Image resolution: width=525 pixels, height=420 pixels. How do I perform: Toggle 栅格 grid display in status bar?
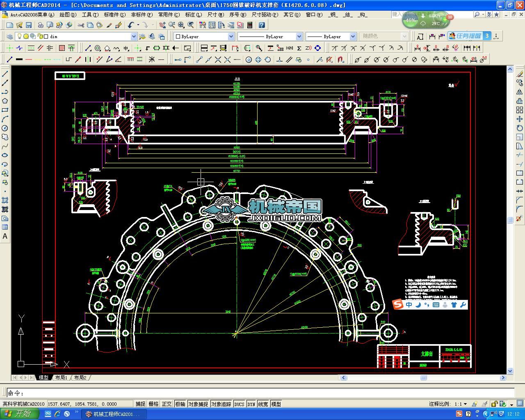tap(153, 404)
